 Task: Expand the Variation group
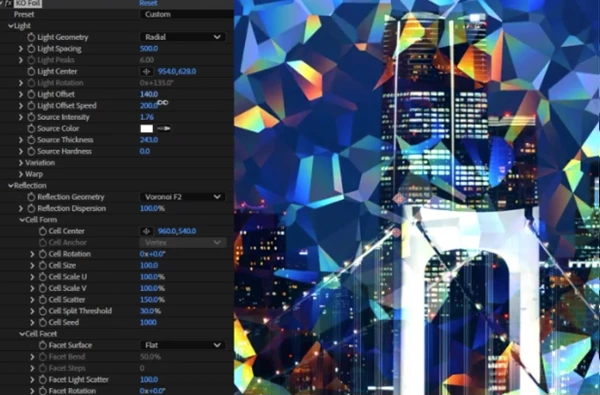21,163
